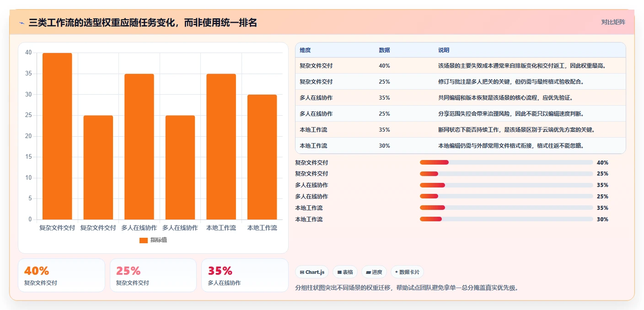This screenshot has height=310, width=644.
Task: Click the 30% value beside 本地工作流 progress
Action: tap(603, 219)
